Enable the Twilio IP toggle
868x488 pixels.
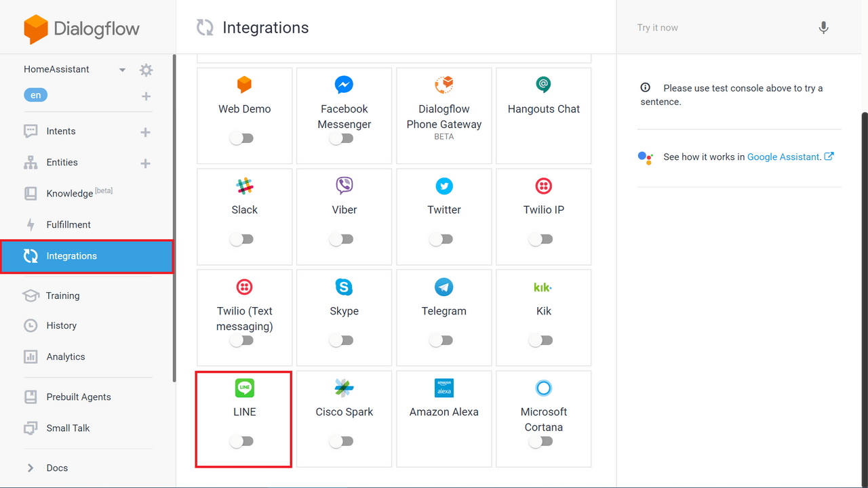click(540, 239)
